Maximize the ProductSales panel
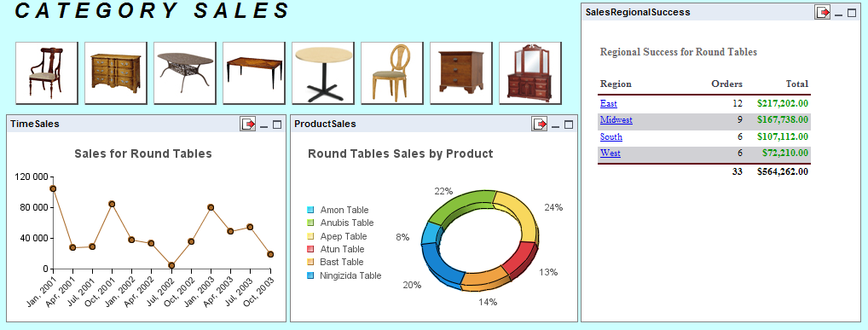868x330 pixels. [569, 124]
